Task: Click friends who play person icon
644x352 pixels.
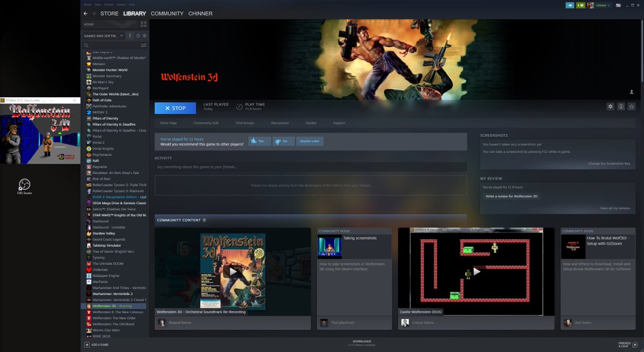Action: coord(632,92)
